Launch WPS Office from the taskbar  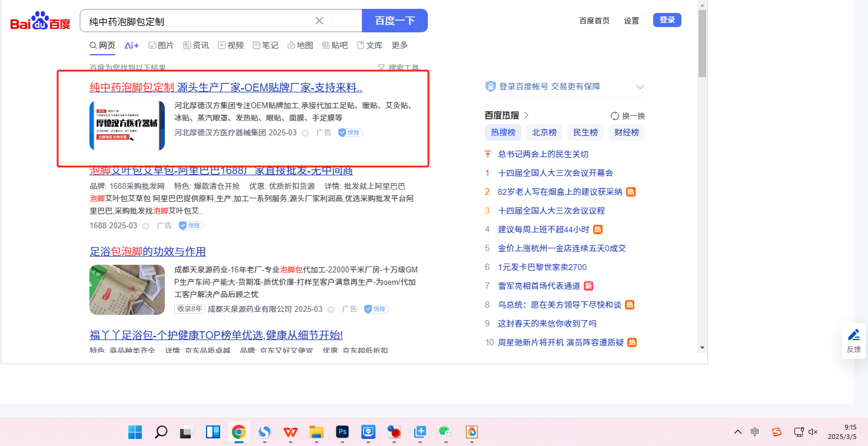pyautogui.click(x=291, y=432)
